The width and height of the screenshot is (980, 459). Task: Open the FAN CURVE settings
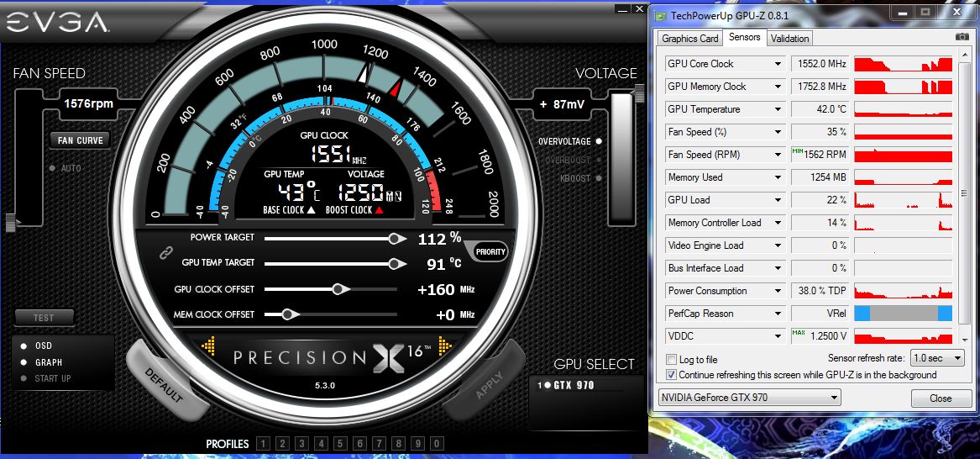pos(80,140)
